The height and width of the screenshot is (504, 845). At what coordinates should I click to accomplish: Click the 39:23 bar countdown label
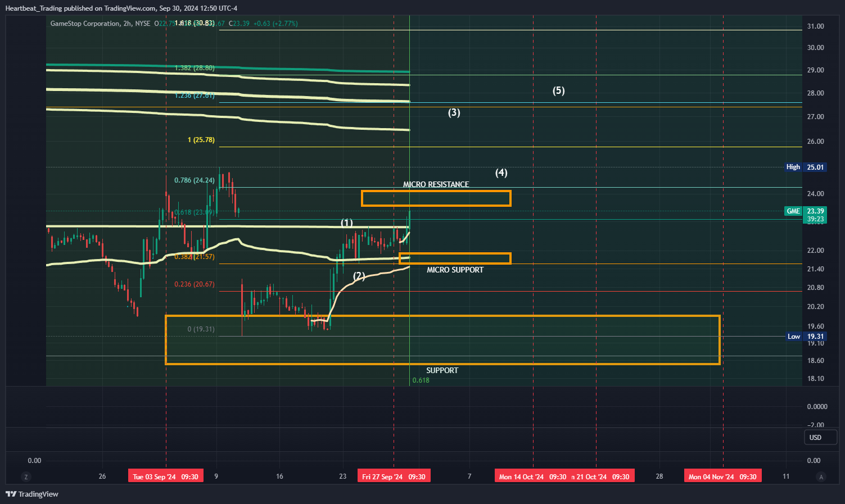click(x=815, y=219)
